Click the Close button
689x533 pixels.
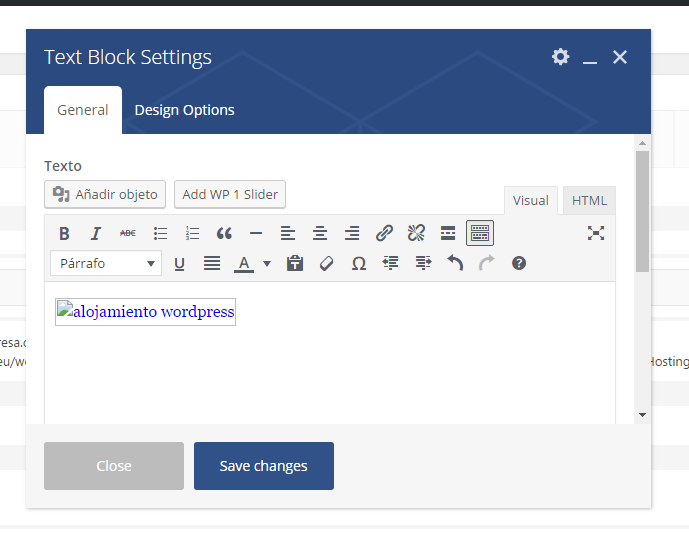pyautogui.click(x=114, y=466)
